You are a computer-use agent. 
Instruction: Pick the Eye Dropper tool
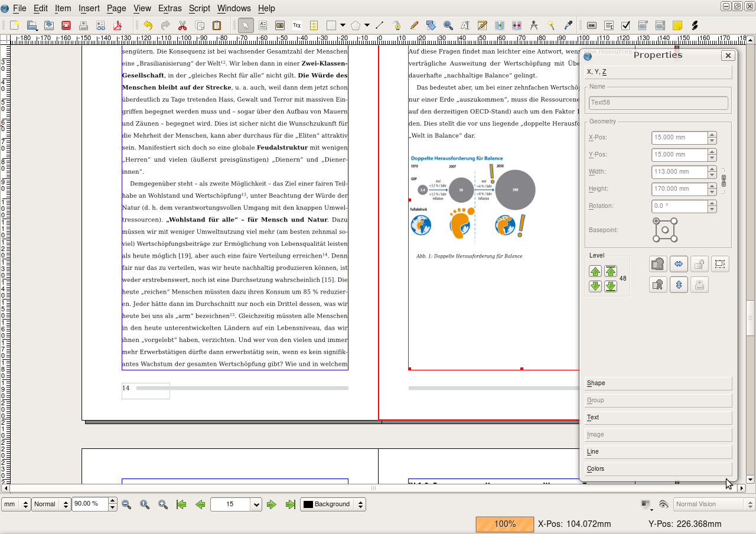point(569,25)
